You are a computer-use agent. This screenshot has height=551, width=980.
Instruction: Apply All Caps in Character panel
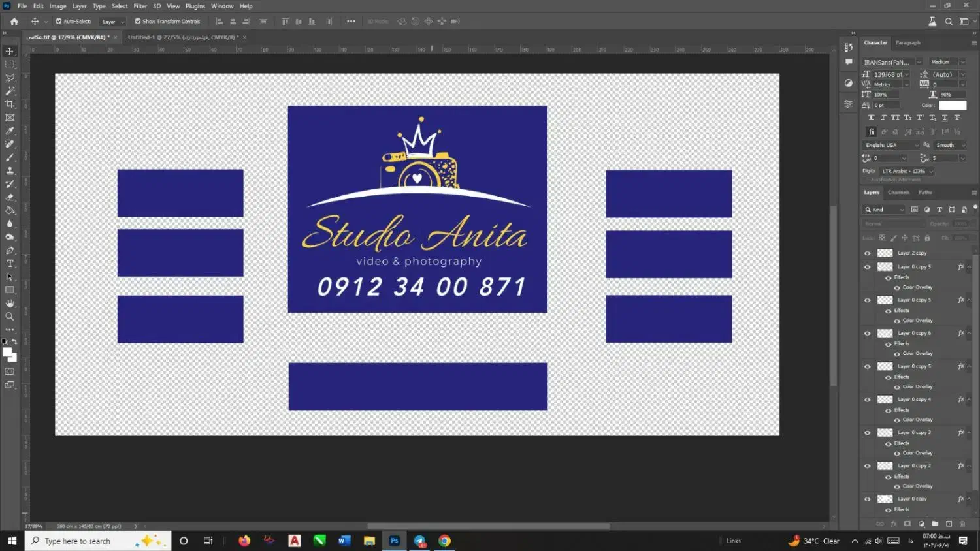pos(895,118)
